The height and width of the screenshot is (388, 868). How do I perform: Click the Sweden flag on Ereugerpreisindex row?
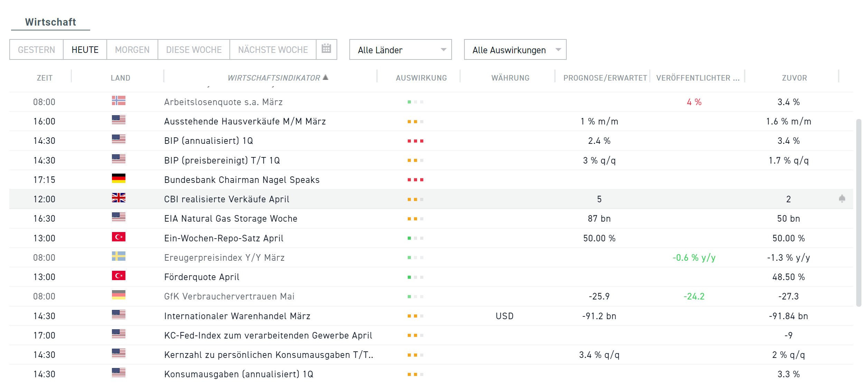pos(119,257)
